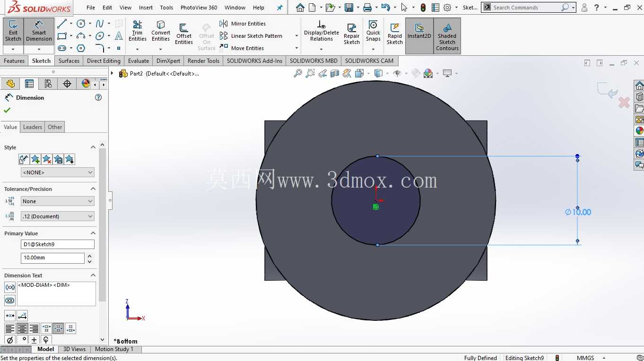This screenshot has height=361, width=644.
Task: Open the Tolerance Type dropdown showing None
Action: point(58,201)
